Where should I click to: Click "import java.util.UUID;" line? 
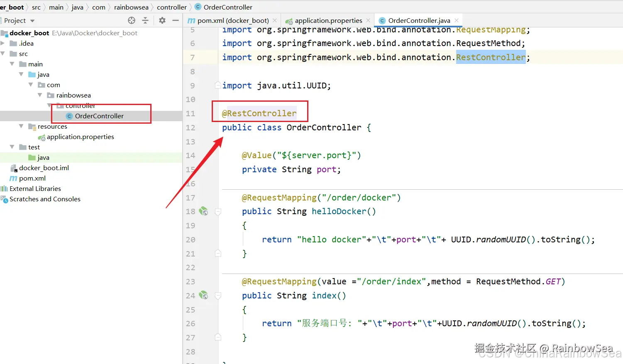click(x=276, y=86)
